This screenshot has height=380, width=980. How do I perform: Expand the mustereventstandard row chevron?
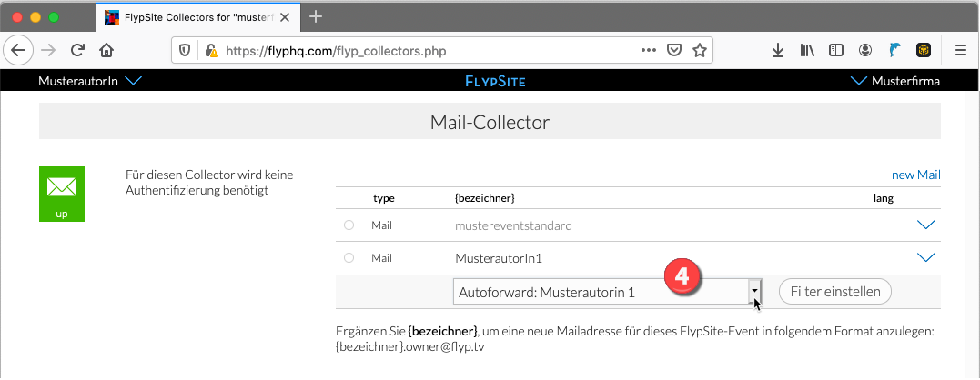coord(925,225)
